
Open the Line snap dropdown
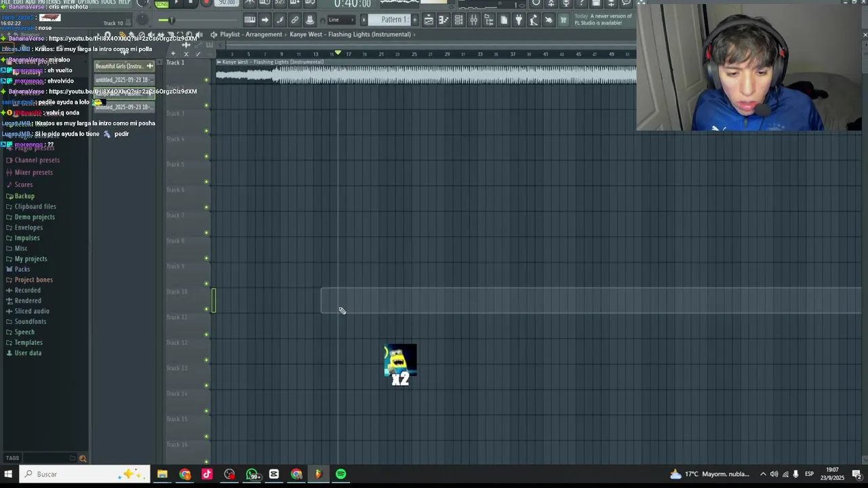point(341,20)
